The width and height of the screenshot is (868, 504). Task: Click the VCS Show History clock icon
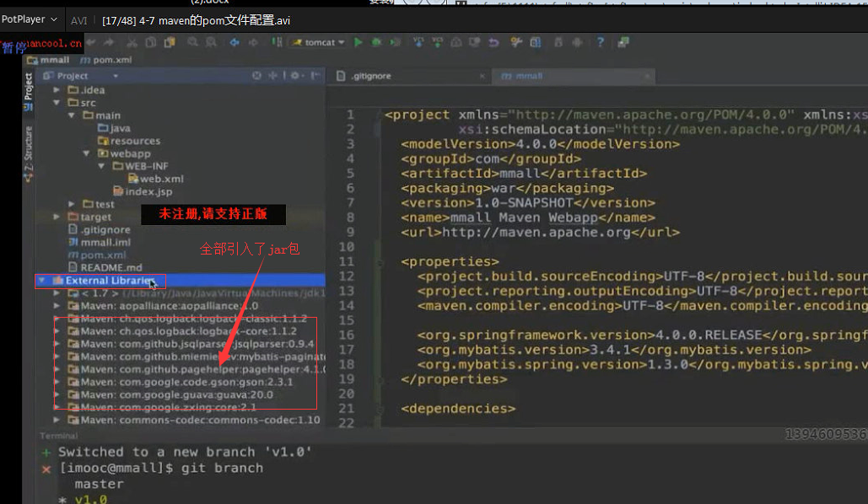pos(456,42)
